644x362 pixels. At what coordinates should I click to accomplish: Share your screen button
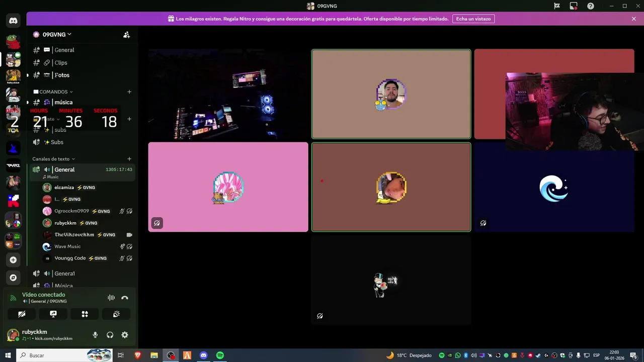[x=53, y=314]
